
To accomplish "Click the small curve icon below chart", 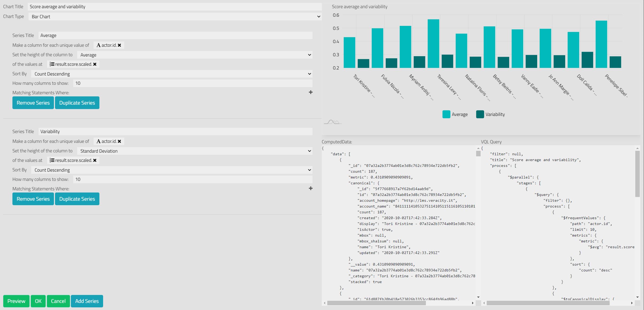I will [x=333, y=122].
